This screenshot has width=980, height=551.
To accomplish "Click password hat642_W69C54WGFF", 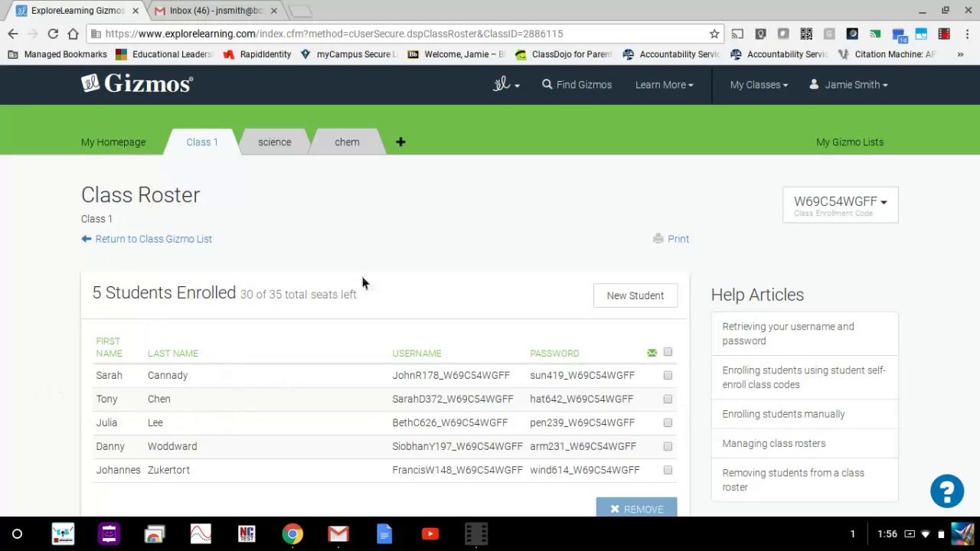I will 581,399.
